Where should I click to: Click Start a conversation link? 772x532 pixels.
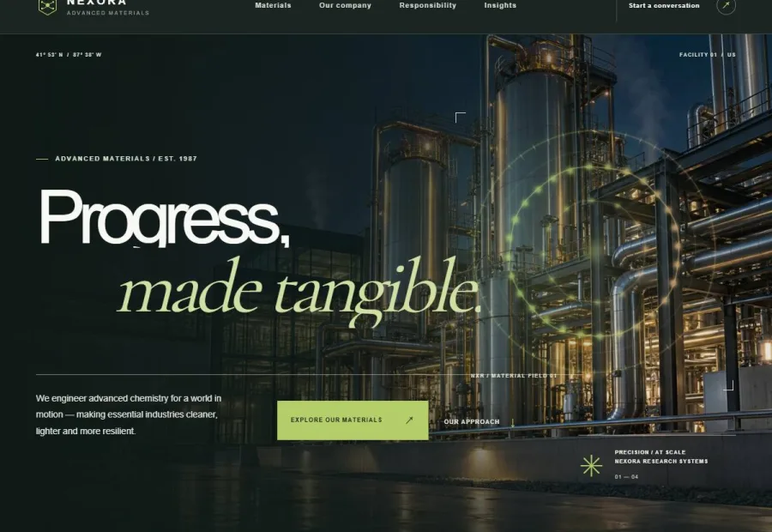(x=664, y=5)
